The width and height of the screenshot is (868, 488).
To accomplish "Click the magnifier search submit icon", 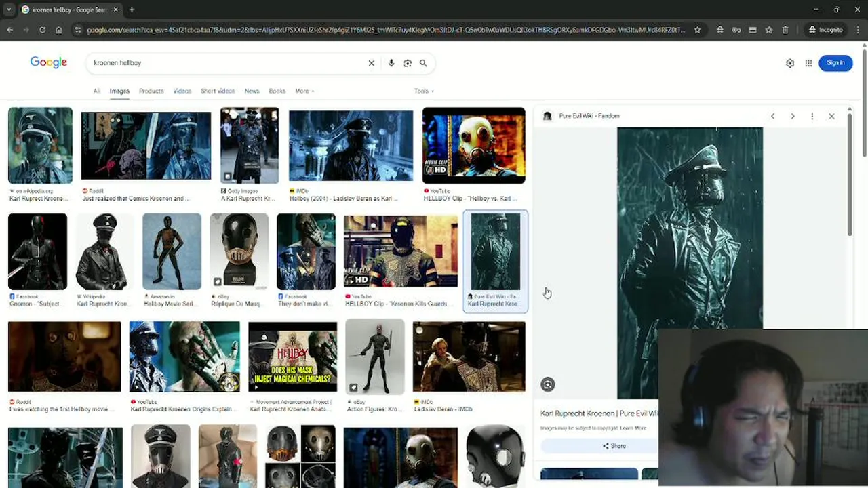I will click(423, 63).
